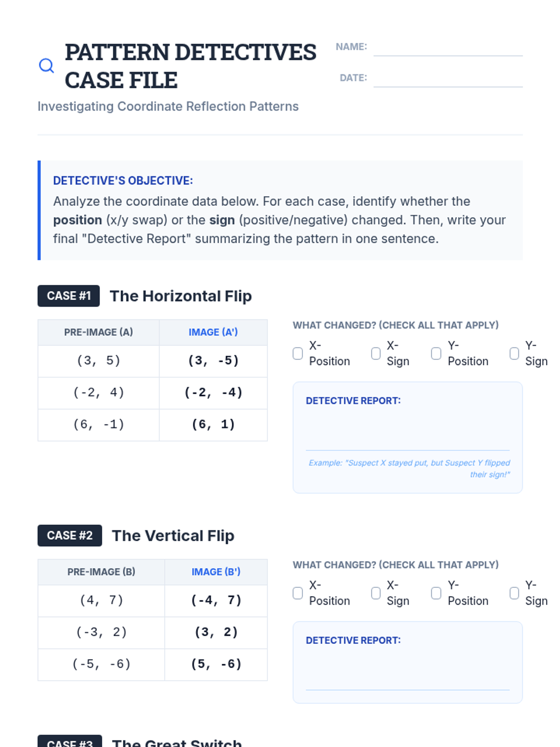The height and width of the screenshot is (747, 560).
Task: Check X-Position box in Case #1
Action: tap(298, 353)
